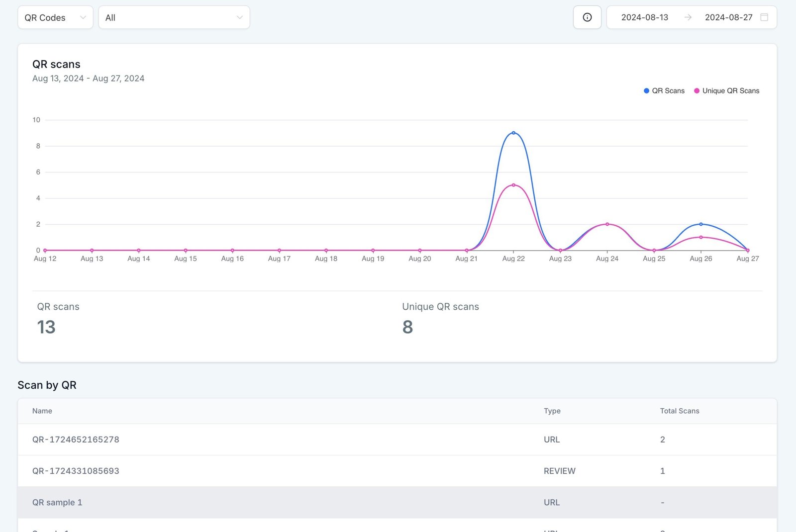Click the chevron in the All dropdown
Viewport: 796px width, 532px height.
pyautogui.click(x=239, y=17)
